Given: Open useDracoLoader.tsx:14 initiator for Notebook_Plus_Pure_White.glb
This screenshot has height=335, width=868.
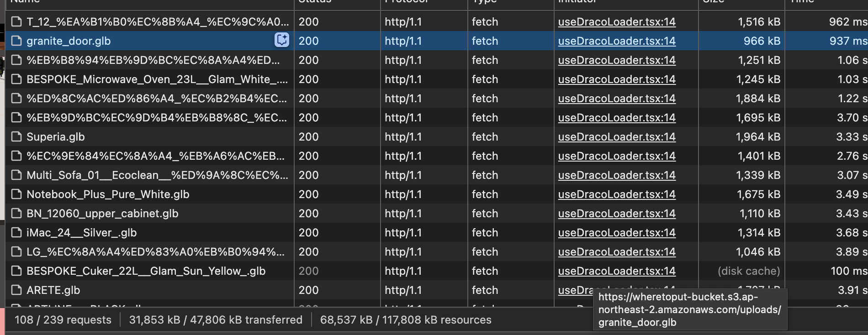Looking at the screenshot, I should point(617,194).
